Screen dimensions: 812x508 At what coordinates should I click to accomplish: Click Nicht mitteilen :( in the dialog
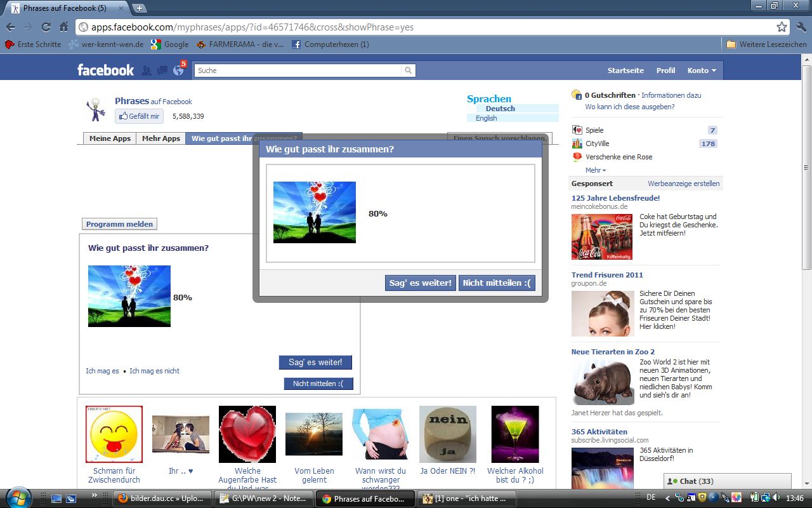coord(497,283)
